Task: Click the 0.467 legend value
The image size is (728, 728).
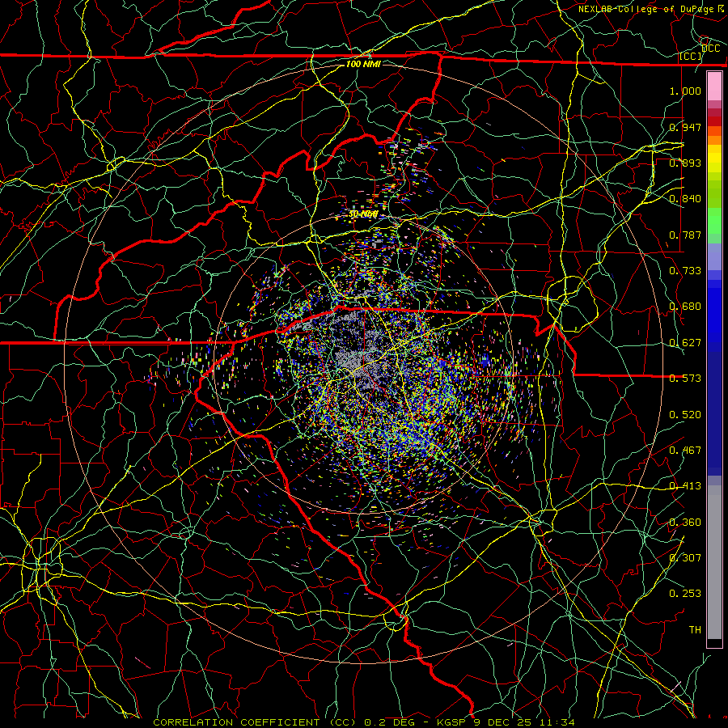Action: pos(685,451)
